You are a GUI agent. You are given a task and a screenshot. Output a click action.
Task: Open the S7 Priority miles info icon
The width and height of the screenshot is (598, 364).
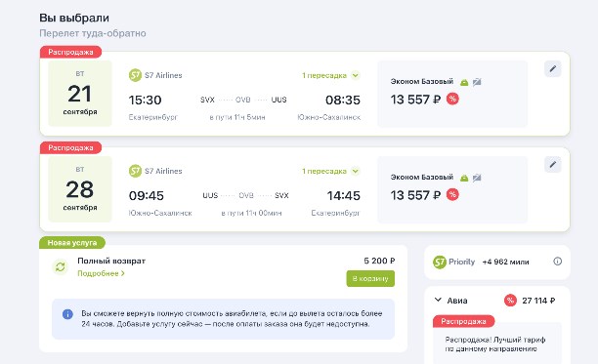pos(558,262)
